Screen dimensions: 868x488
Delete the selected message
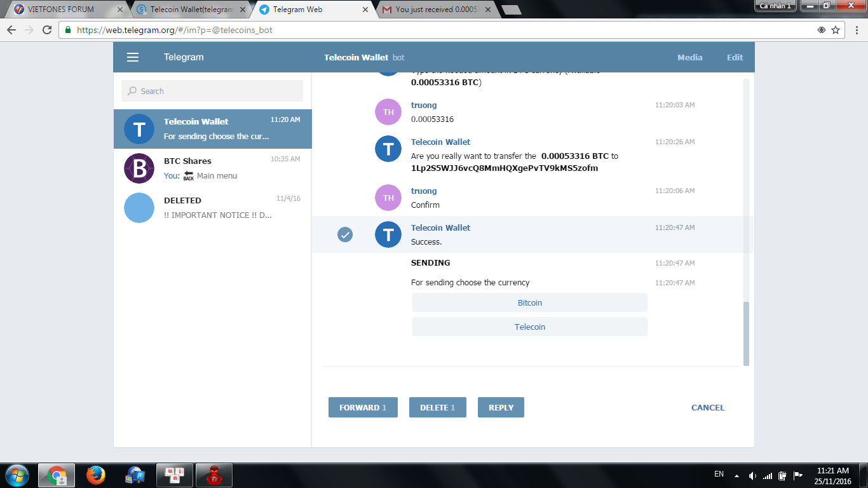(x=437, y=407)
